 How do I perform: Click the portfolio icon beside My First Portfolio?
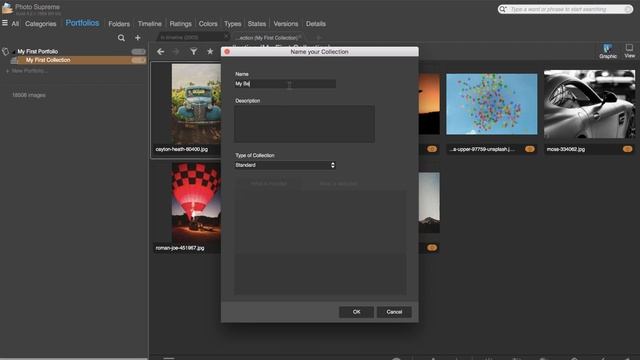click(5, 51)
